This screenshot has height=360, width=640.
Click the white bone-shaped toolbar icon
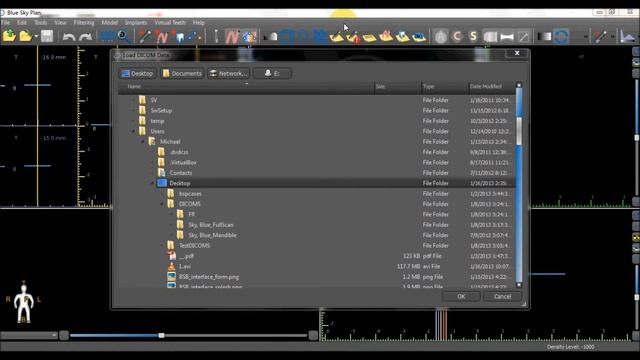coord(507,37)
